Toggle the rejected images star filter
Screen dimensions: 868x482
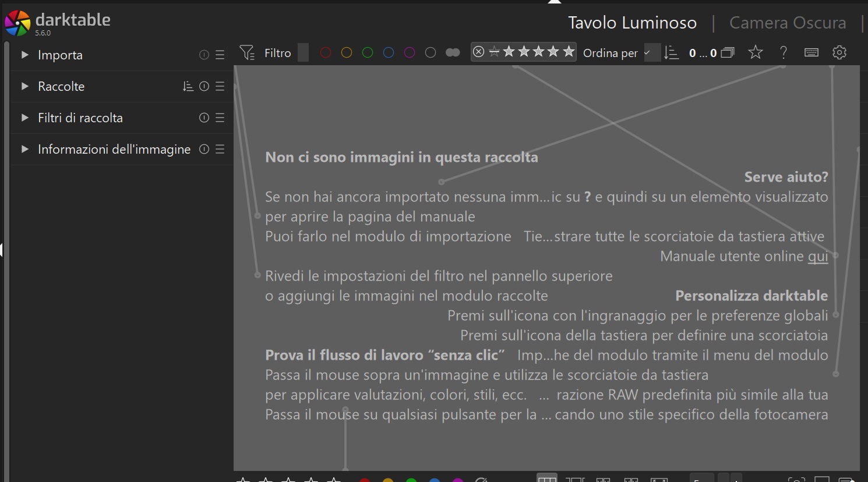[494, 52]
